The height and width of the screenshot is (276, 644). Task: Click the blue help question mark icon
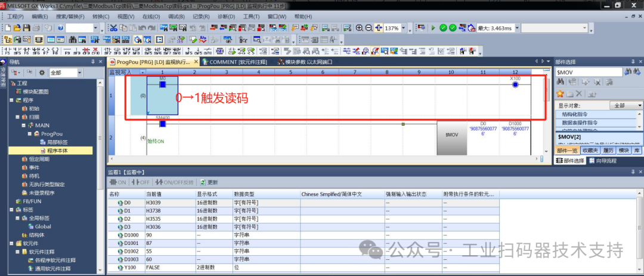click(x=61, y=28)
